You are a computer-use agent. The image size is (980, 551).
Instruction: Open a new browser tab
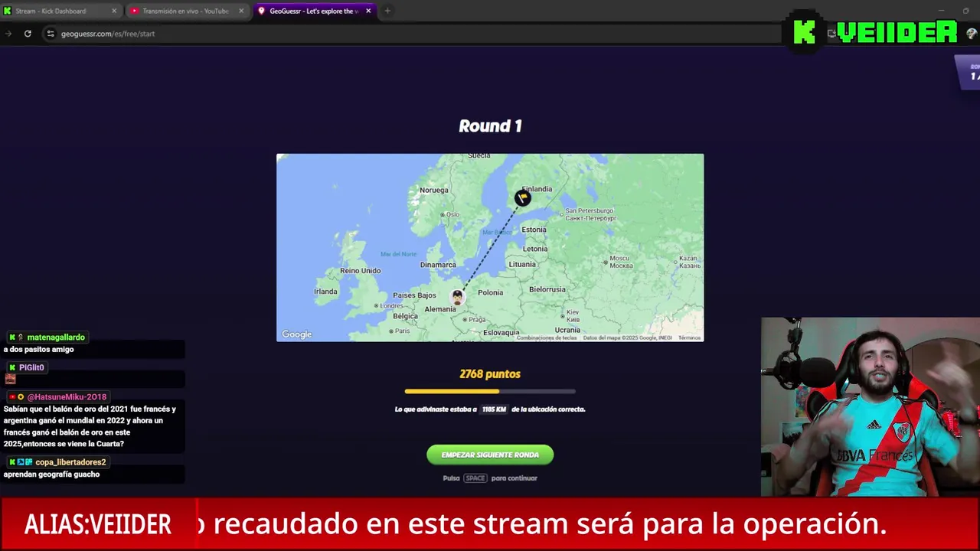tap(387, 11)
